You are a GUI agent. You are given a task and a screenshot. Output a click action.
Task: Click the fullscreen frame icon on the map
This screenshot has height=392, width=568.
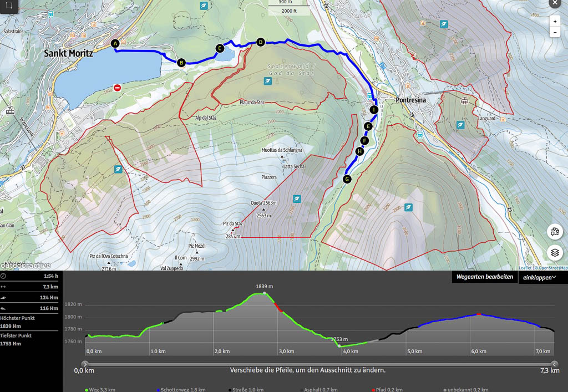(x=9, y=6)
